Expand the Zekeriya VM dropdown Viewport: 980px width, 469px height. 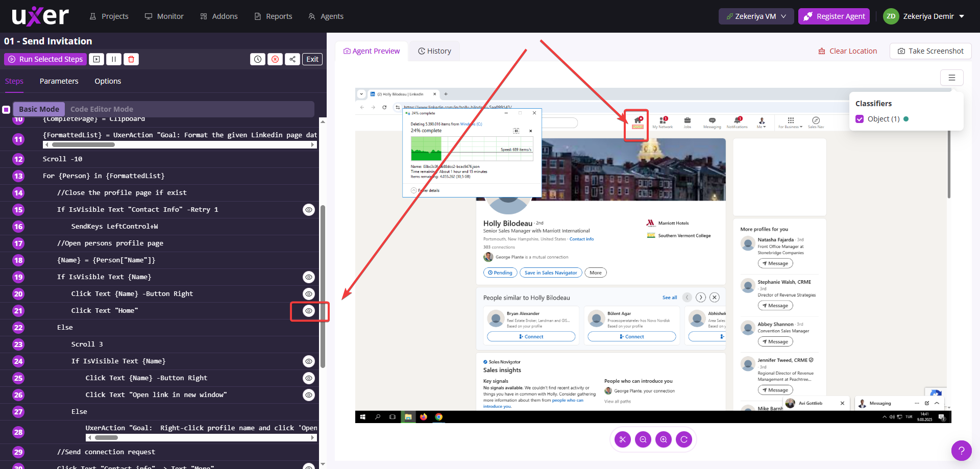[x=756, y=16]
